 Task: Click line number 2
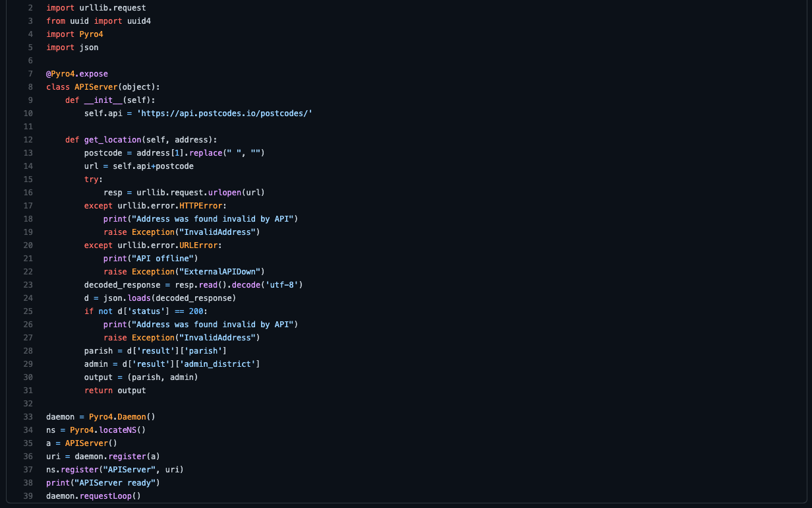[30, 8]
